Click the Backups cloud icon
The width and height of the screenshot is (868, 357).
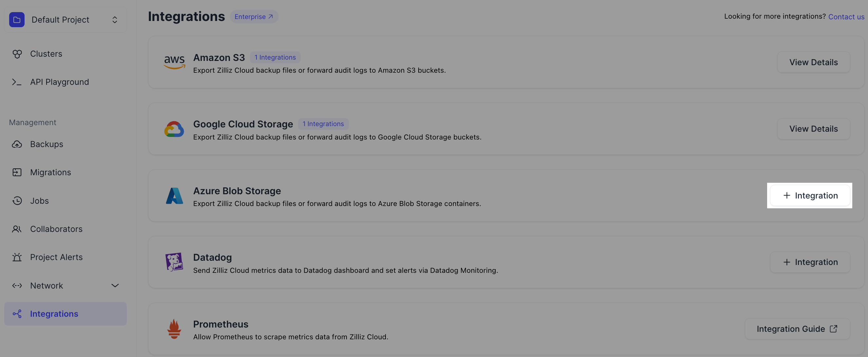pyautogui.click(x=17, y=144)
